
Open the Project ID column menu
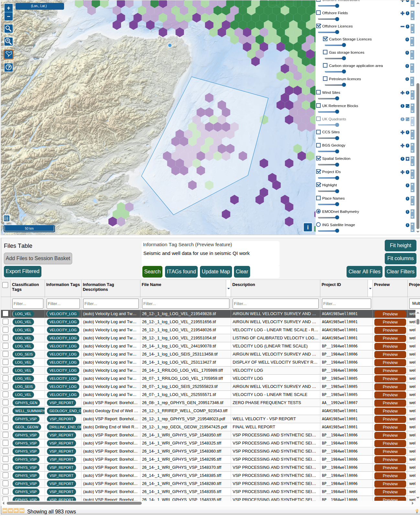pyautogui.click(x=370, y=289)
